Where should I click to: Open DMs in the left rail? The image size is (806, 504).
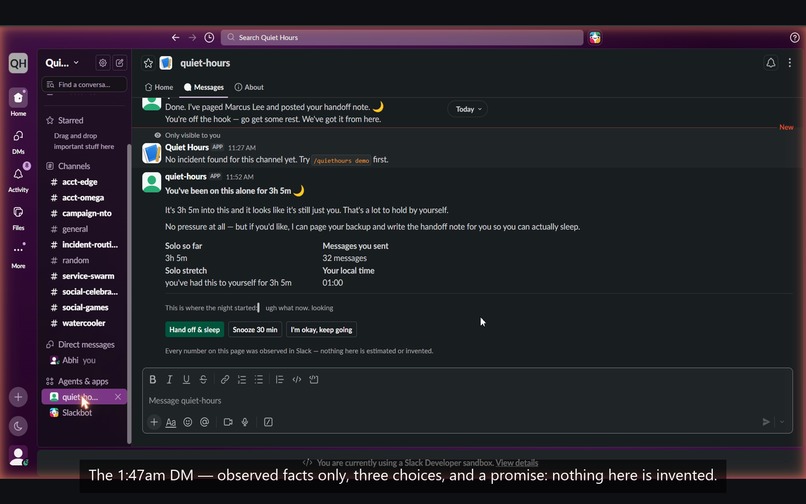[x=18, y=141]
